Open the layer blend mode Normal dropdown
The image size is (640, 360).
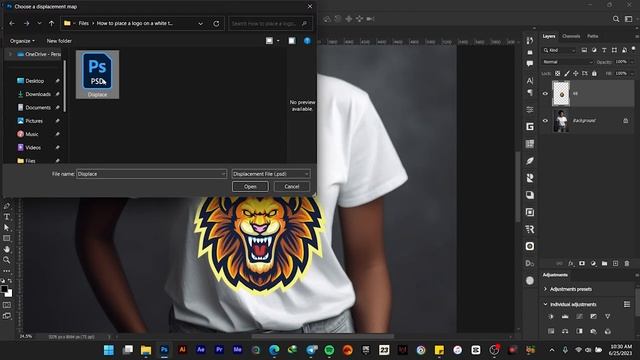pos(567,62)
